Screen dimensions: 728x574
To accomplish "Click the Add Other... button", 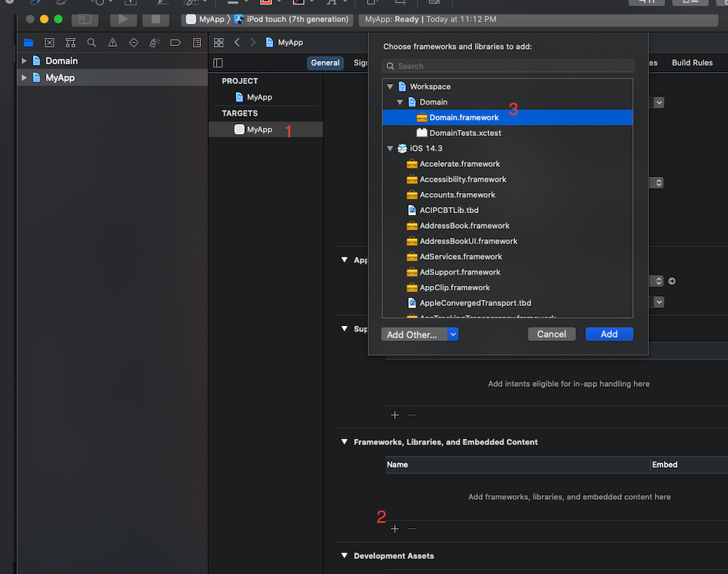I will coord(414,334).
